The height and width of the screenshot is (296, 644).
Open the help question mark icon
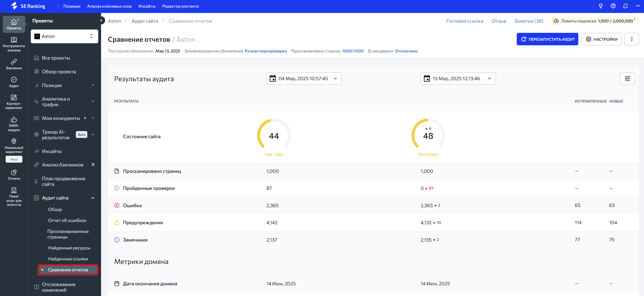[613, 6]
